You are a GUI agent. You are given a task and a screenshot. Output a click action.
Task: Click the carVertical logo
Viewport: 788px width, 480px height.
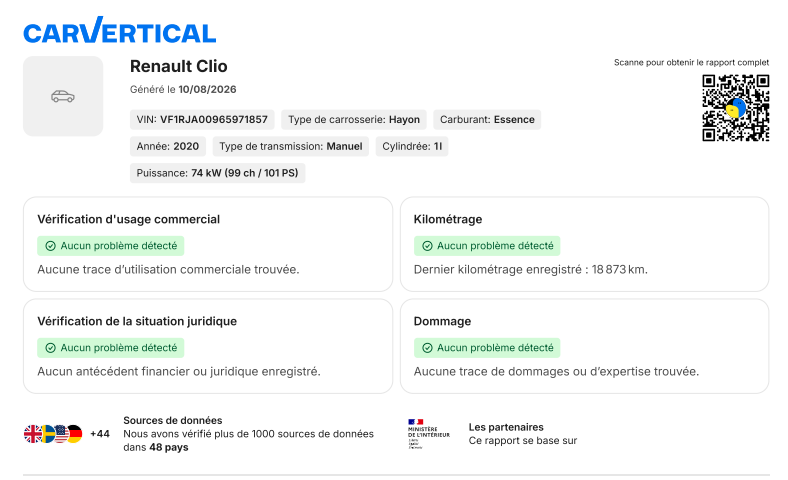[x=120, y=30]
